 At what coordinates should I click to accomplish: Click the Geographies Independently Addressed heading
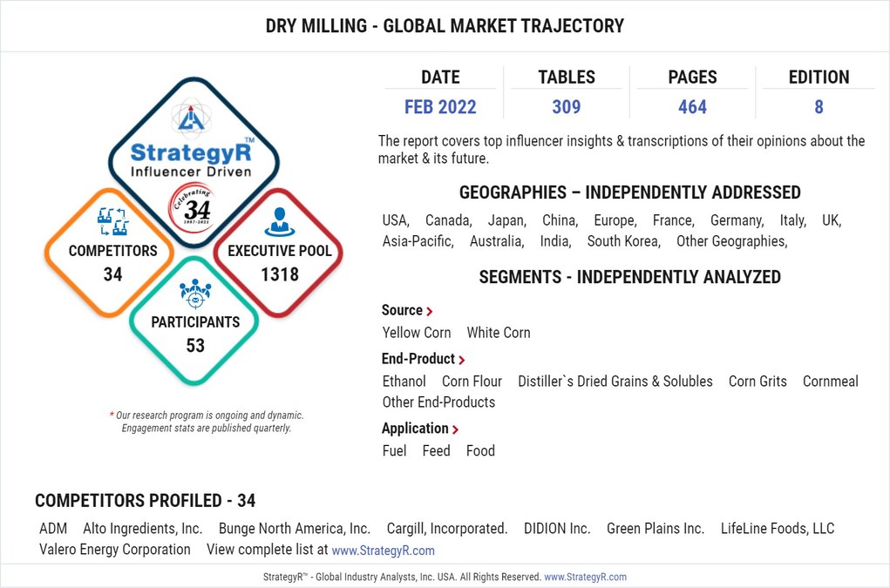point(630,193)
